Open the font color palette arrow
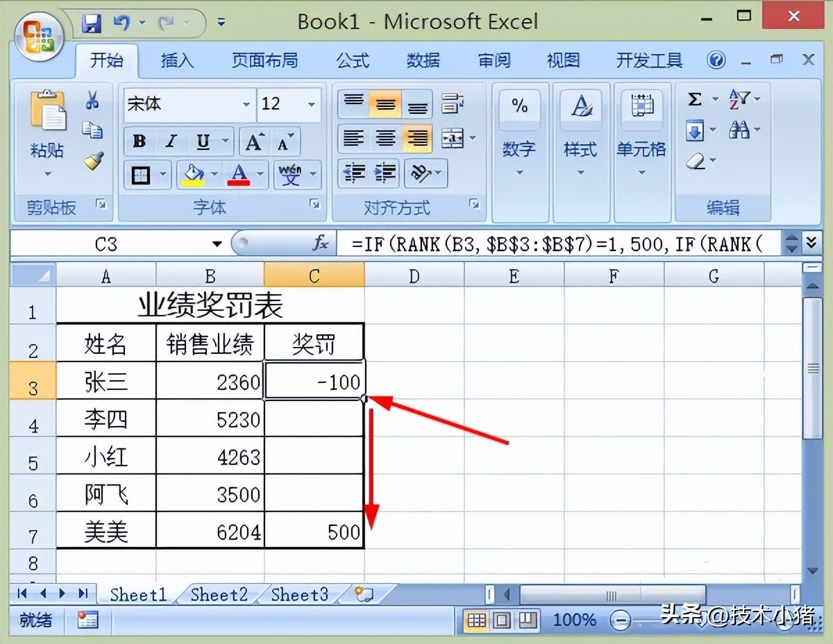The width and height of the screenshot is (833, 644). tap(261, 174)
